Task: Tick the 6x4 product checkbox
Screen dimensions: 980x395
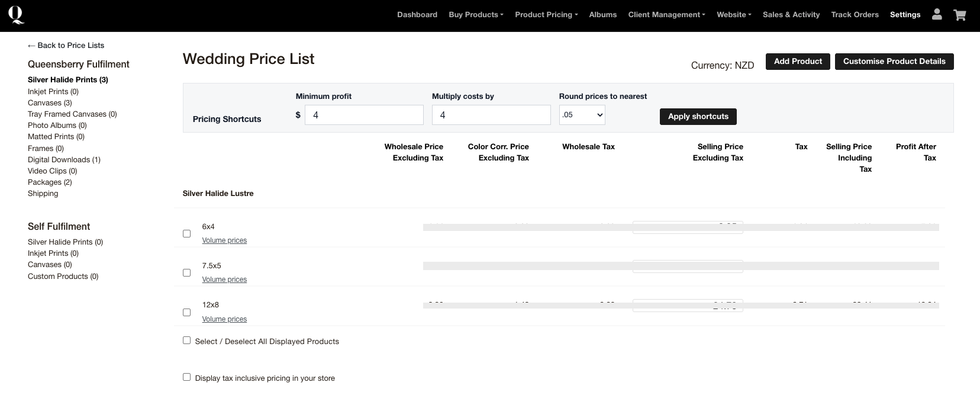Action: click(x=186, y=234)
